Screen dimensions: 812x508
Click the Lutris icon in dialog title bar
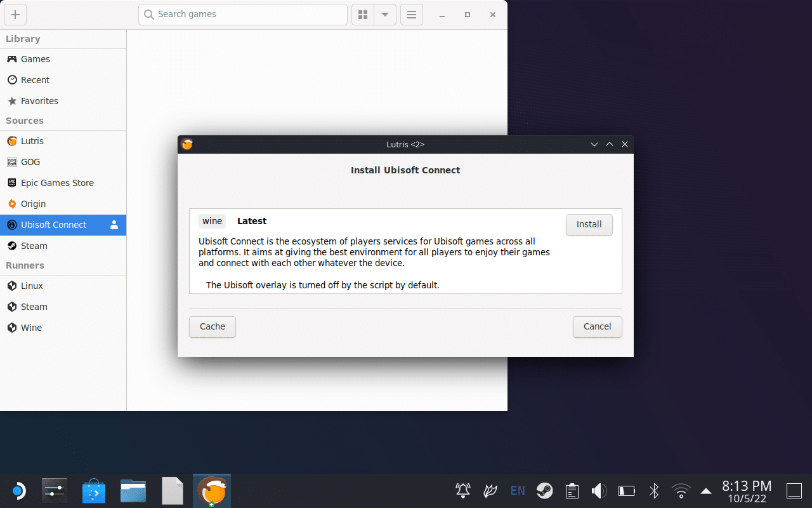point(187,144)
